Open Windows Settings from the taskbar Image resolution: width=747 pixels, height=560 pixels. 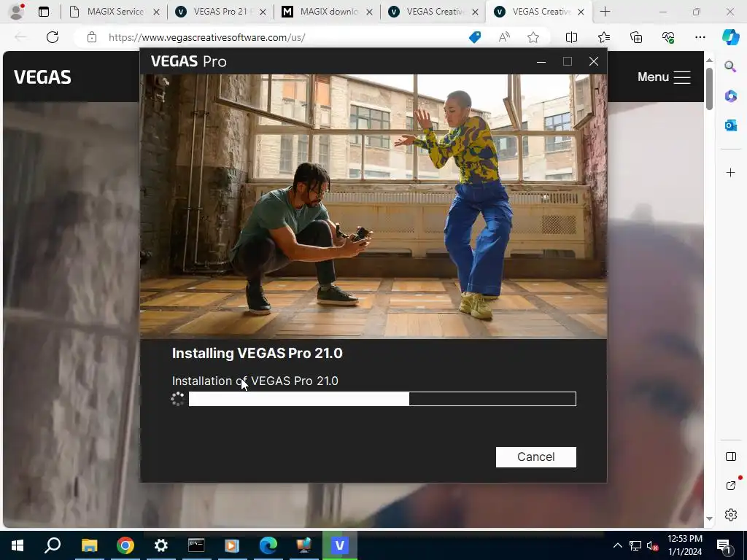161,545
